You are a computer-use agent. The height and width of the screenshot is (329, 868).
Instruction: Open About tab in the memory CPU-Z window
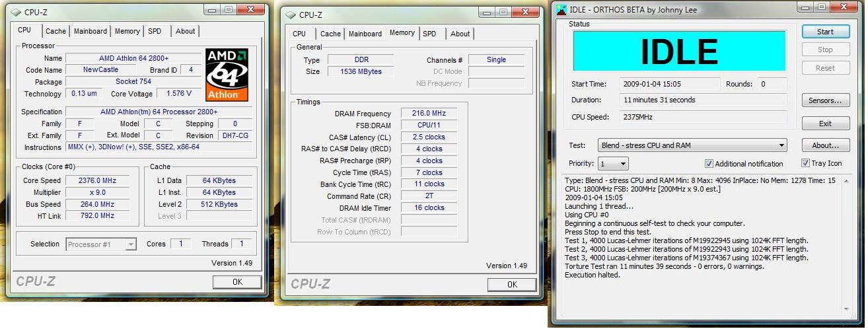[460, 34]
